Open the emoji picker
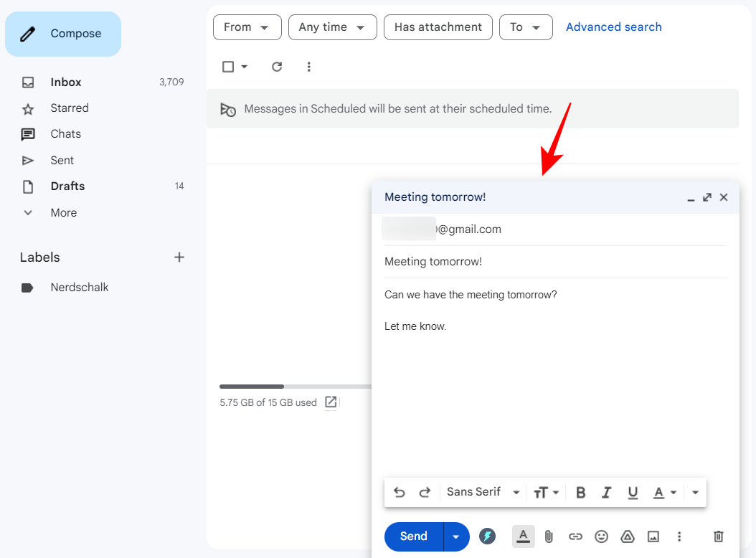The height and width of the screenshot is (558, 756). tap(602, 536)
